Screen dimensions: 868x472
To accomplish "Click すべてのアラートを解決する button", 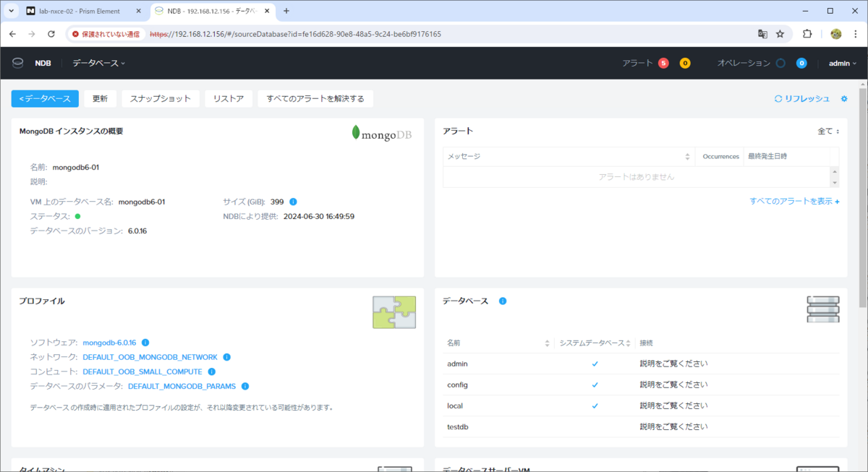I will tap(315, 99).
